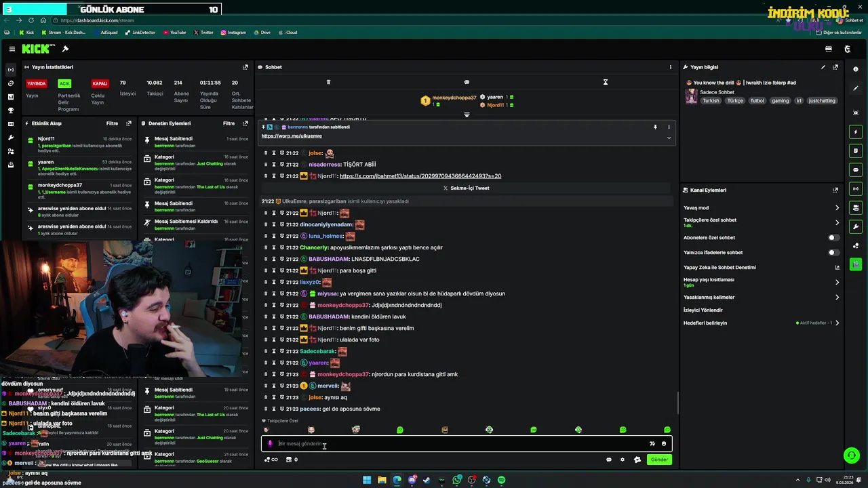The image size is (868, 488).
Task: Unpin the pinned message via pin icon
Action: click(655, 127)
